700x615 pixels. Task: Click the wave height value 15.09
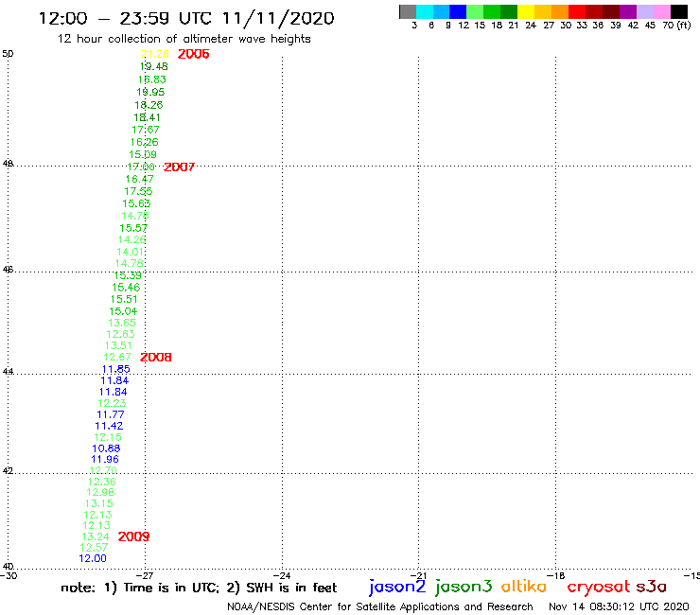pos(143,154)
